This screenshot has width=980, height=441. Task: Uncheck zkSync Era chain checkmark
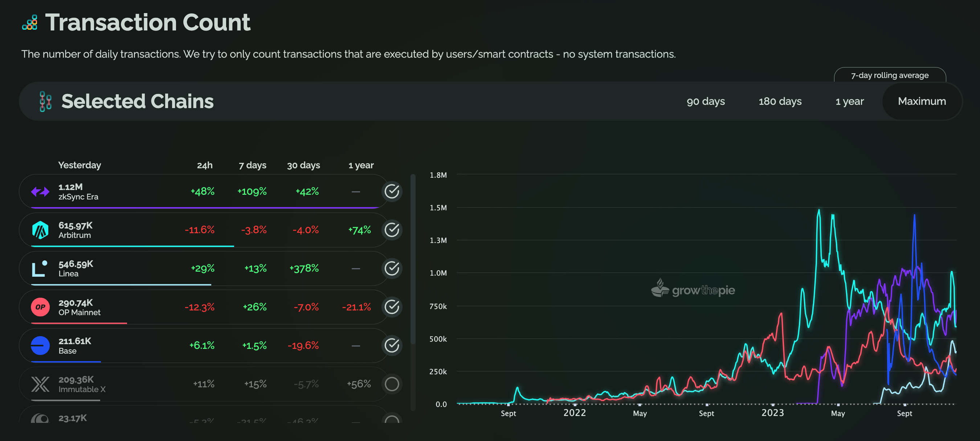[x=392, y=191]
